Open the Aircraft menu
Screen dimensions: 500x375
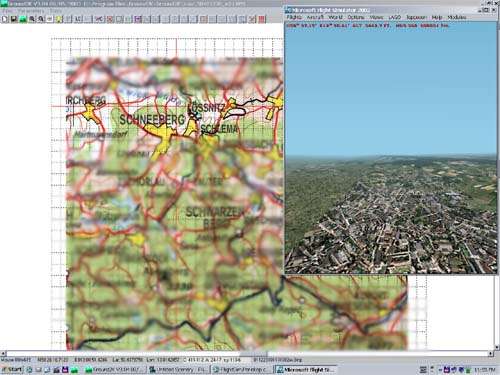[315, 17]
